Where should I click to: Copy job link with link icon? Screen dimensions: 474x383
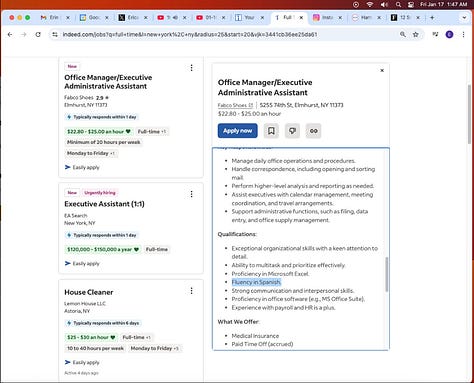pos(313,131)
